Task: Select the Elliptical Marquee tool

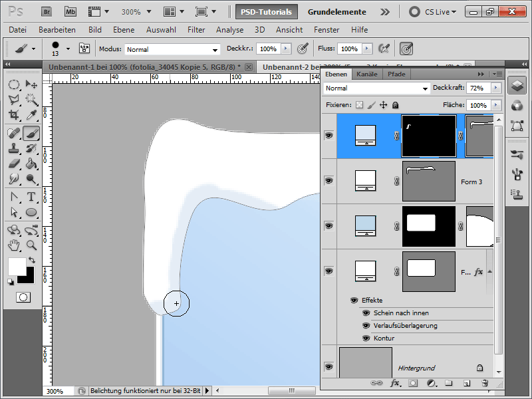Action: pyautogui.click(x=14, y=84)
